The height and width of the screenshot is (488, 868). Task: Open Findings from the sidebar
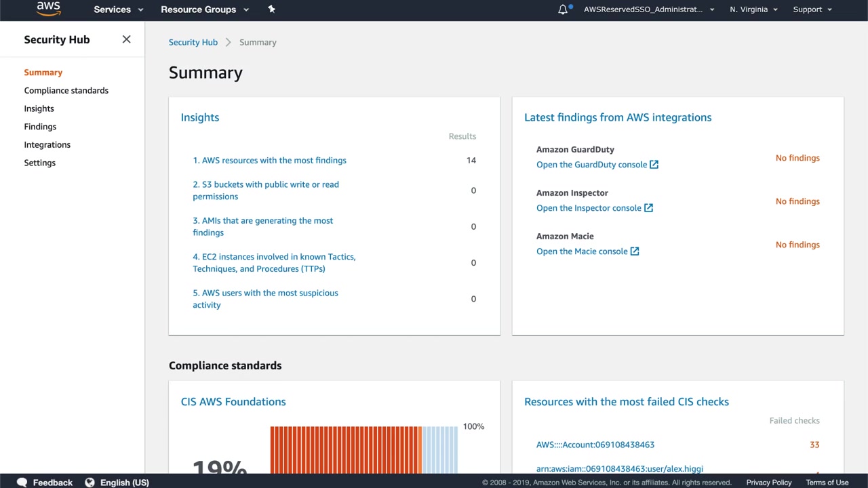point(40,127)
